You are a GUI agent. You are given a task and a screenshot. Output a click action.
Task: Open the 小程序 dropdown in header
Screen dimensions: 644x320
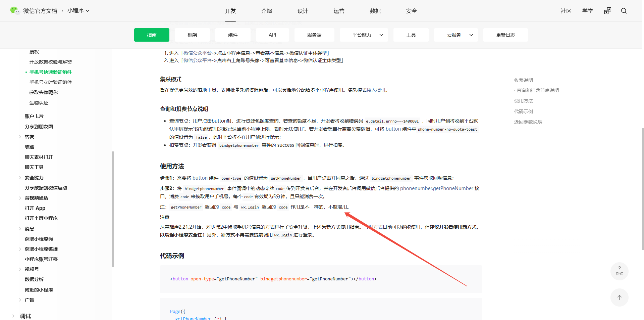tap(78, 11)
